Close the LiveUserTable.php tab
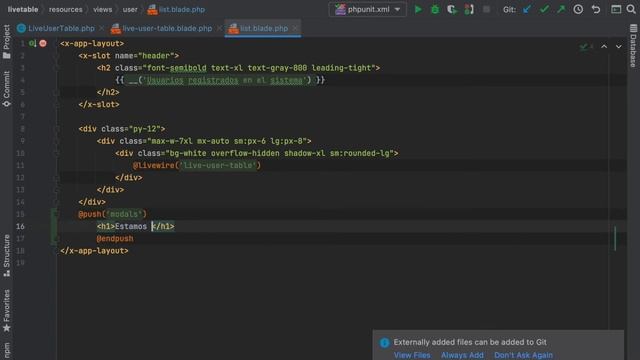Screen dimensions: 640x360 point(101,28)
